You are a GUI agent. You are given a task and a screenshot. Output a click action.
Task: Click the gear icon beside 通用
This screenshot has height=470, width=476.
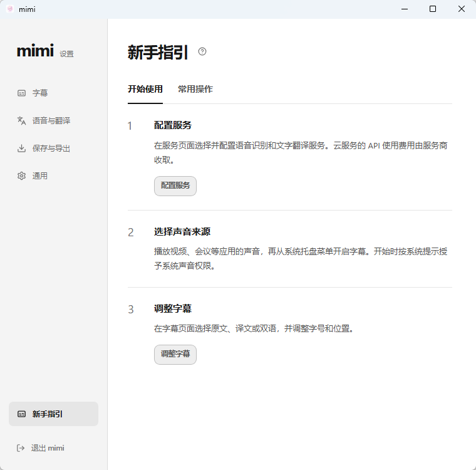pyautogui.click(x=21, y=176)
